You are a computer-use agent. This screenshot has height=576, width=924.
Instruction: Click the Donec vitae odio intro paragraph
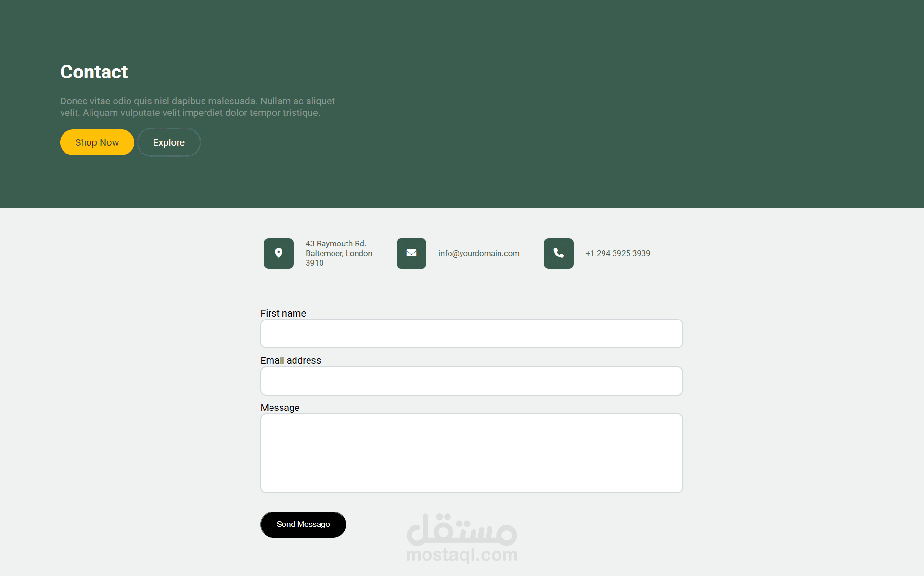197,107
